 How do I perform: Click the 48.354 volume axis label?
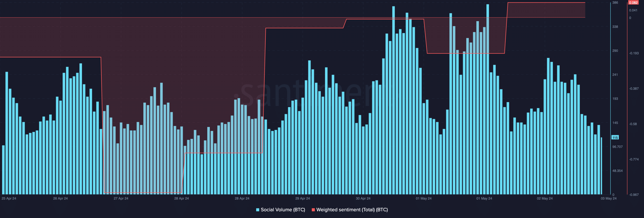617,171
